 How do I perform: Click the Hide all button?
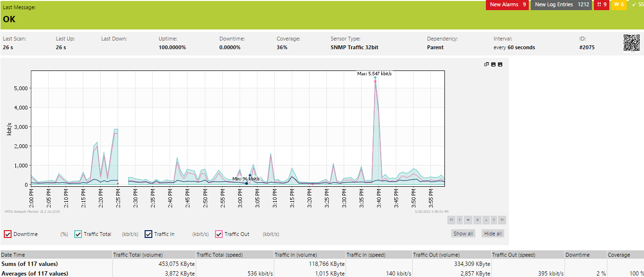(x=493, y=234)
